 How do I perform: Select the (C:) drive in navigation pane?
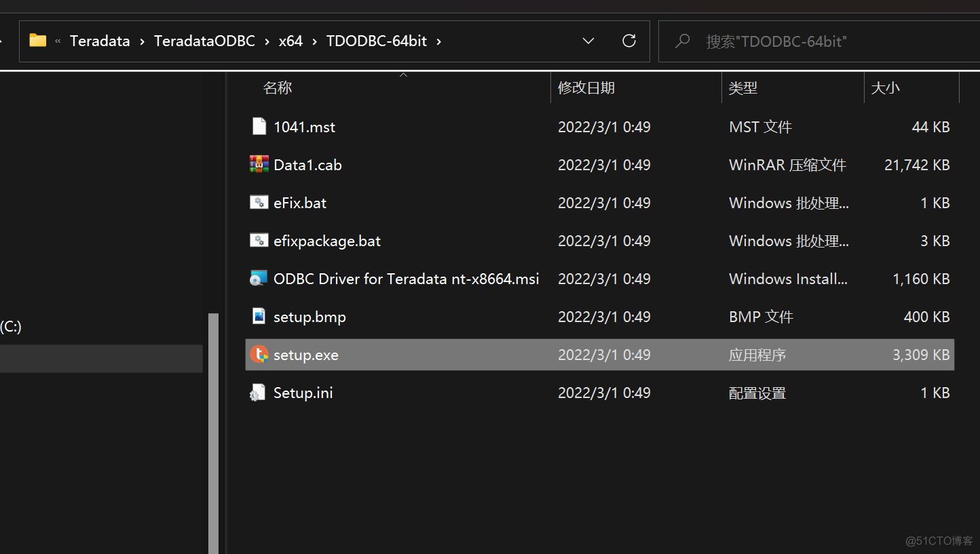(x=11, y=327)
